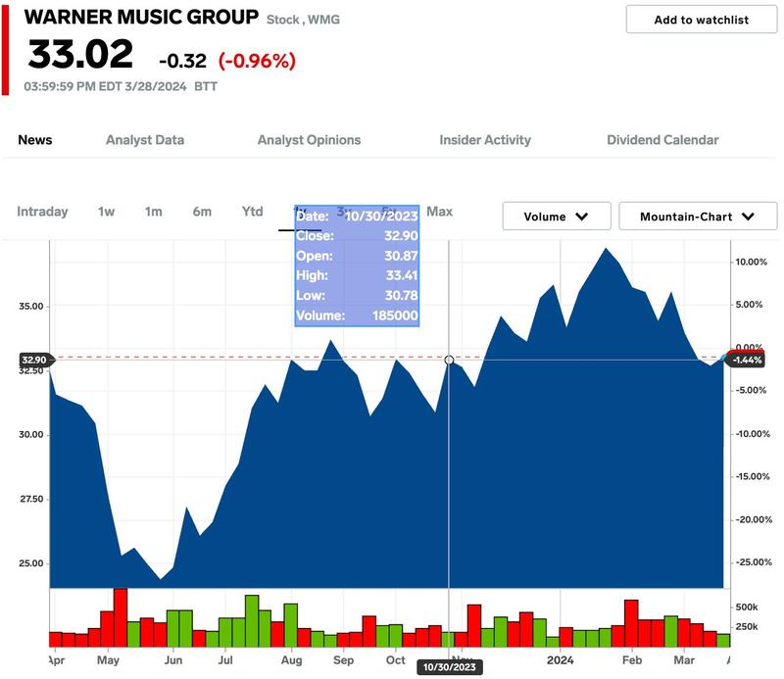Click the 'Mar' month label on the x-axis
Viewport: 784px width, 679px height.
point(684,660)
